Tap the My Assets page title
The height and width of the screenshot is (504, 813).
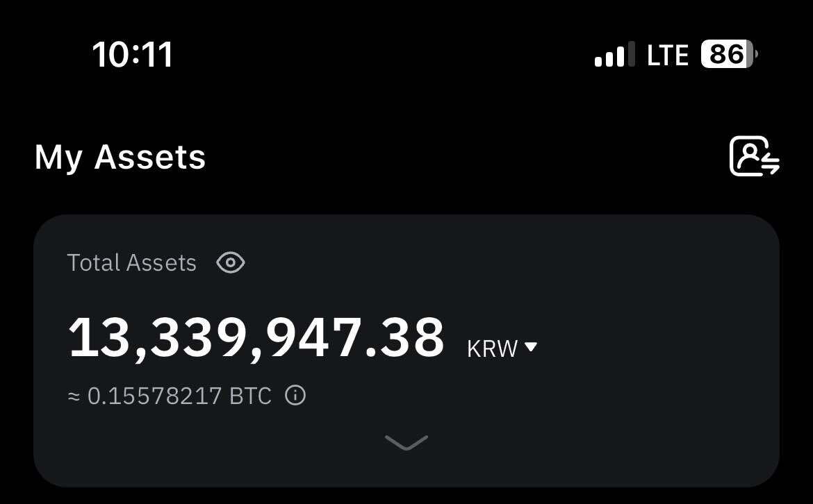(120, 157)
